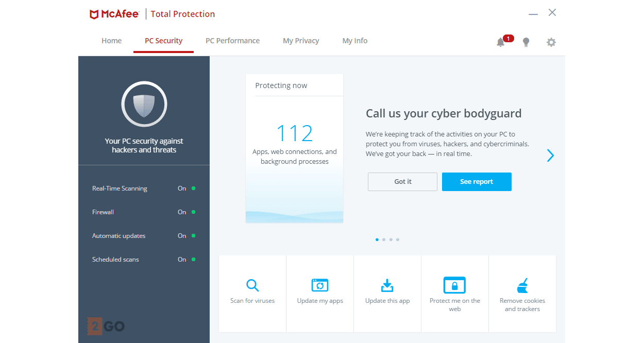Click the Scan for viruses label
The image size is (644, 343).
click(x=252, y=301)
